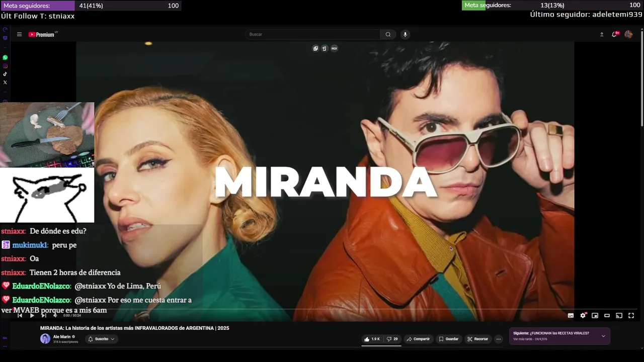This screenshot has height=362, width=644.
Task: Open the upload create icon
Action: click(x=602, y=34)
